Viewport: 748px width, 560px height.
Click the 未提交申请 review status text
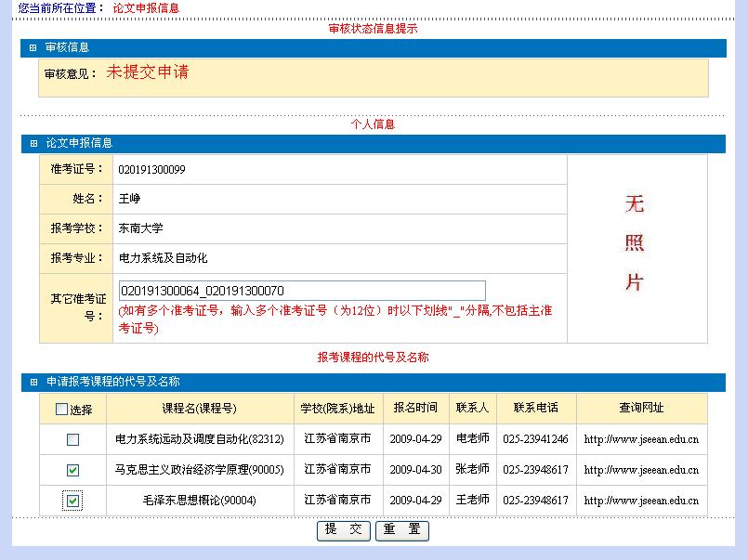147,72
